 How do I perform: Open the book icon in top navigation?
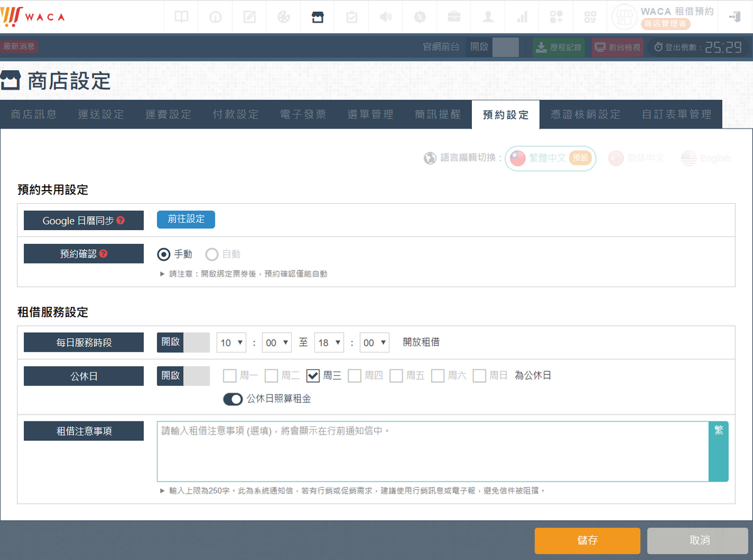click(x=181, y=17)
